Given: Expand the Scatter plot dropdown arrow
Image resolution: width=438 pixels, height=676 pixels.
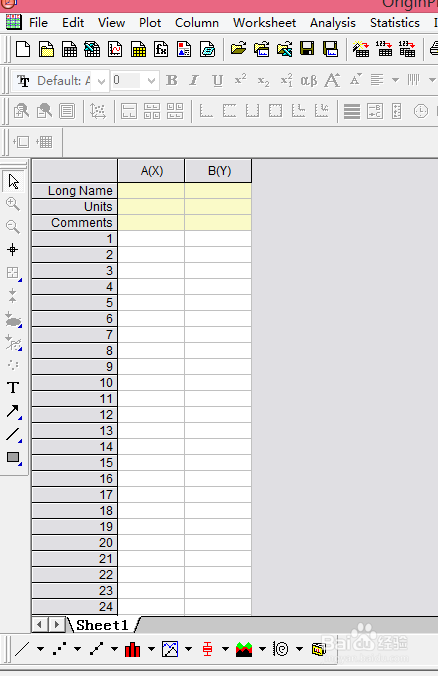Looking at the screenshot, I should pyautogui.click(x=78, y=649).
